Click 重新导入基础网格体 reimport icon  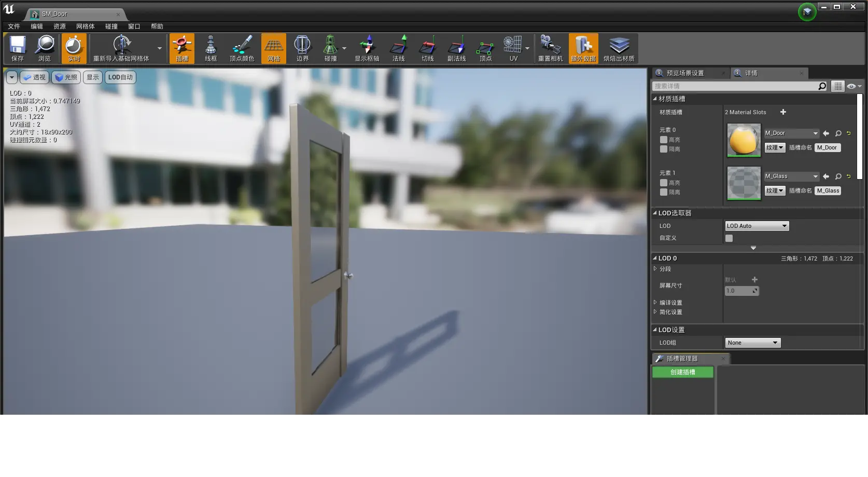(x=121, y=49)
